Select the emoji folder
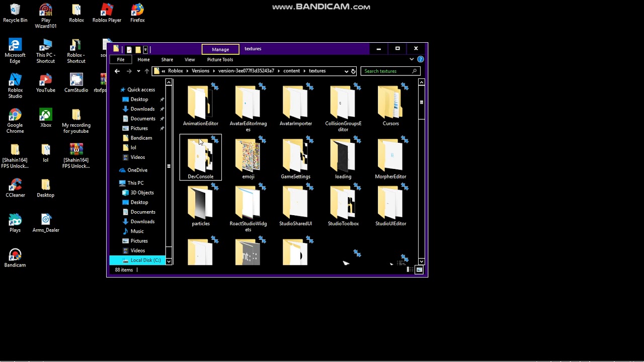The height and width of the screenshot is (362, 644). point(248,158)
